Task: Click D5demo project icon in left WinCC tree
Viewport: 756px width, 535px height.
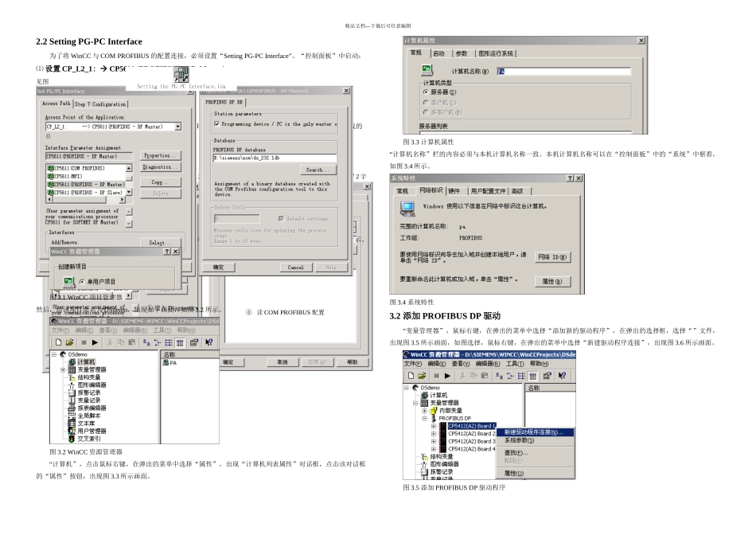Action: pos(63,354)
